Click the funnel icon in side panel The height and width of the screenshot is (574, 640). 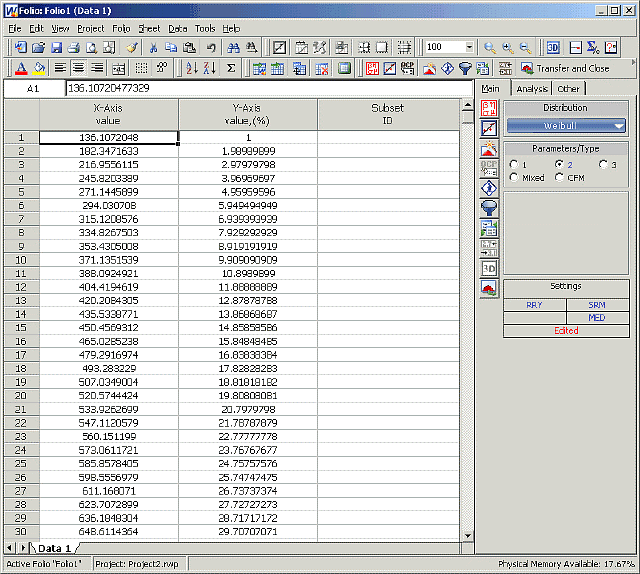(489, 207)
